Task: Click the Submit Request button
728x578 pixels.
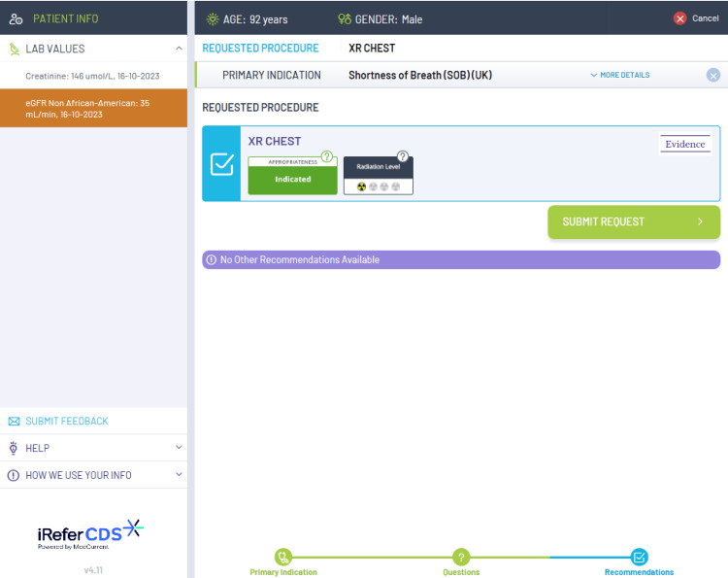Action: [x=634, y=222]
